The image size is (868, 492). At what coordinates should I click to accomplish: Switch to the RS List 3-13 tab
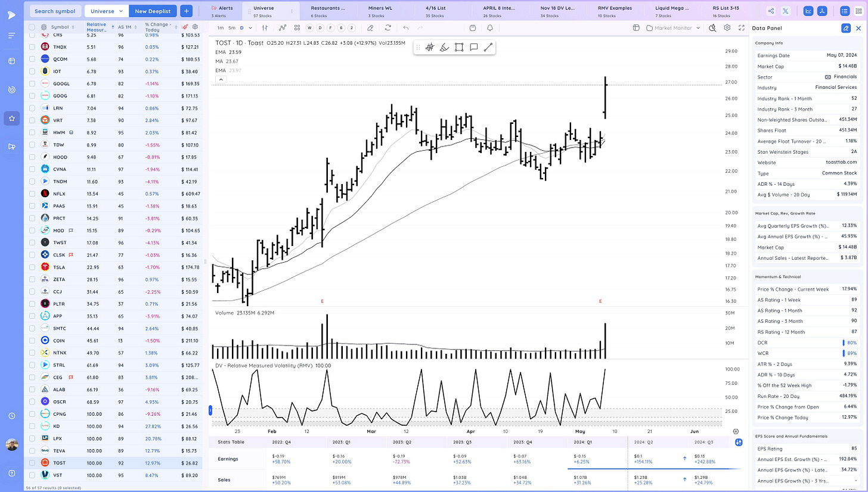(730, 11)
